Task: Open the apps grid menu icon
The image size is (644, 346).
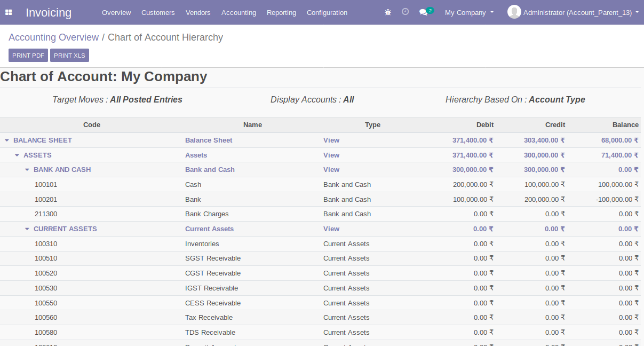Action: pyautogui.click(x=9, y=12)
